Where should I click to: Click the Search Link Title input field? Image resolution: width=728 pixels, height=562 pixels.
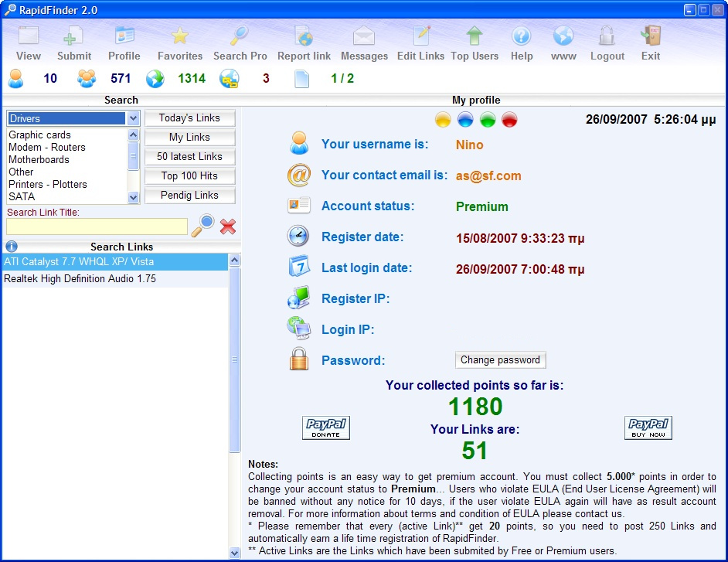coord(97,227)
